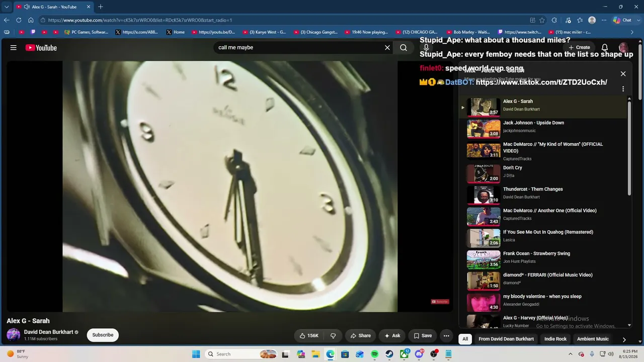Show hidden system tray icons
This screenshot has height=362, width=644.
572,354
